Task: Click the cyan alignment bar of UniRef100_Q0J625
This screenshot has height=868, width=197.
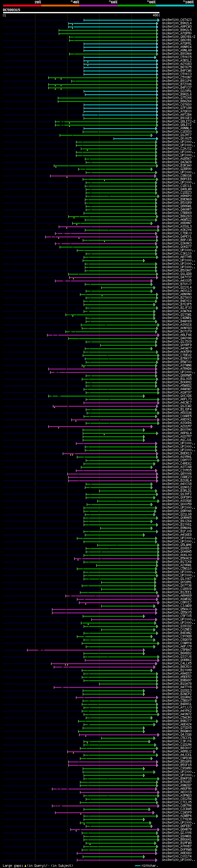Action: (136, 139)
